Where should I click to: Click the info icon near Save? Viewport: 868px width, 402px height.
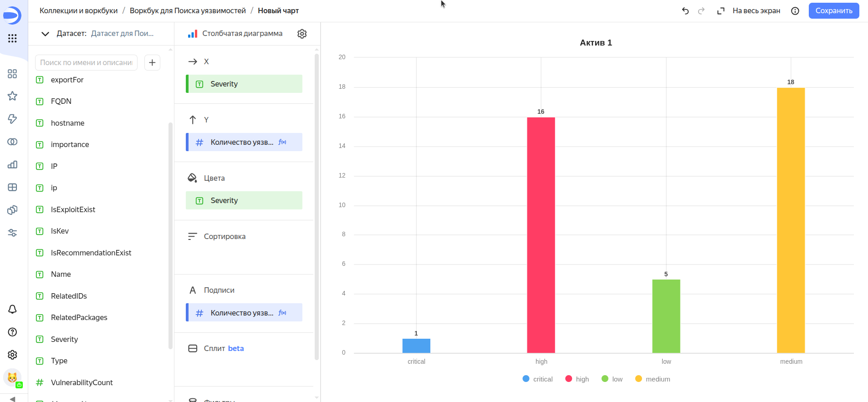point(795,11)
